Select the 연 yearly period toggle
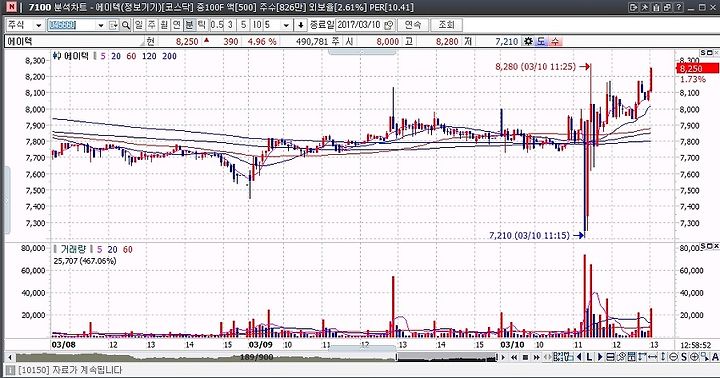The image size is (720, 378). [x=176, y=25]
